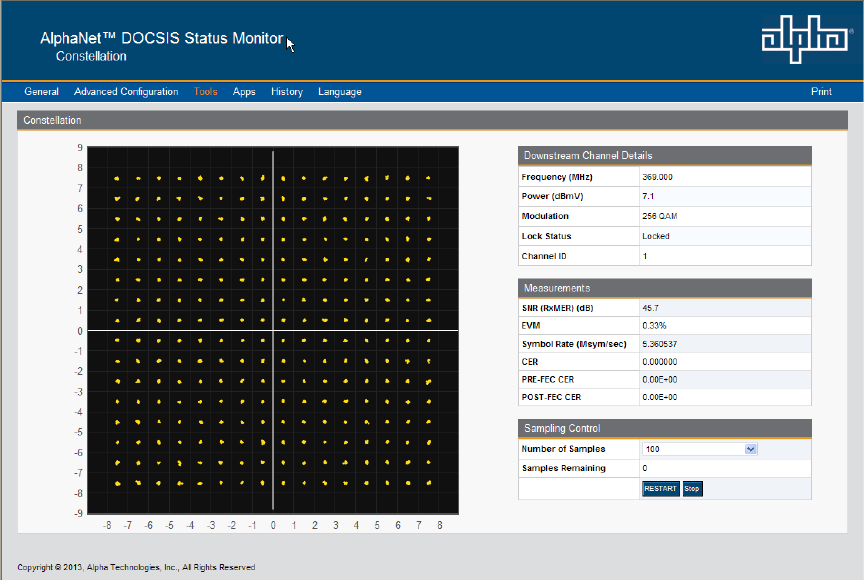Image resolution: width=864 pixels, height=580 pixels.
Task: Select the Frequency value 369.000
Action: coord(657,177)
